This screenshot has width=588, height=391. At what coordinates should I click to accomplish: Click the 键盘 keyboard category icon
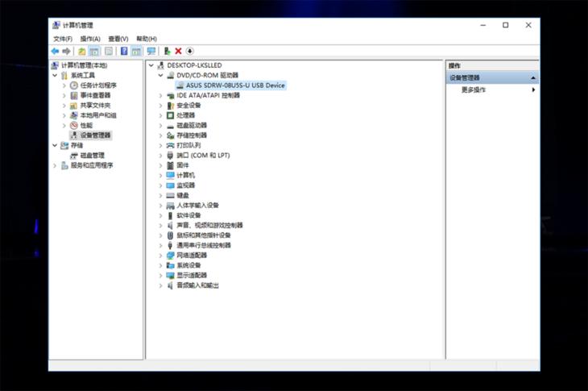(170, 195)
